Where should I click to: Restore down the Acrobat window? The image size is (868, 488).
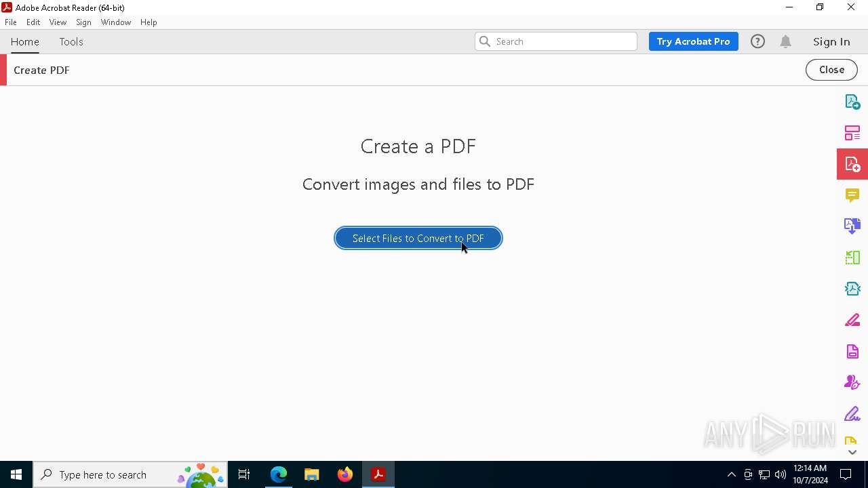(x=820, y=7)
